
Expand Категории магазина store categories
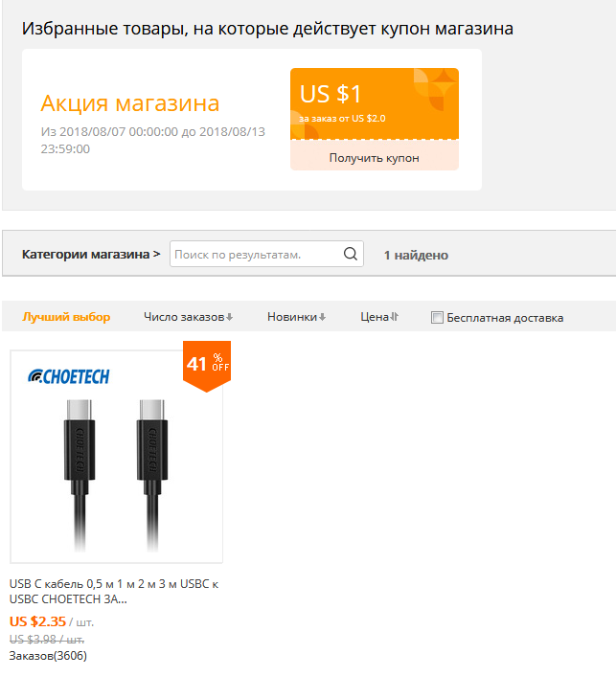point(91,254)
